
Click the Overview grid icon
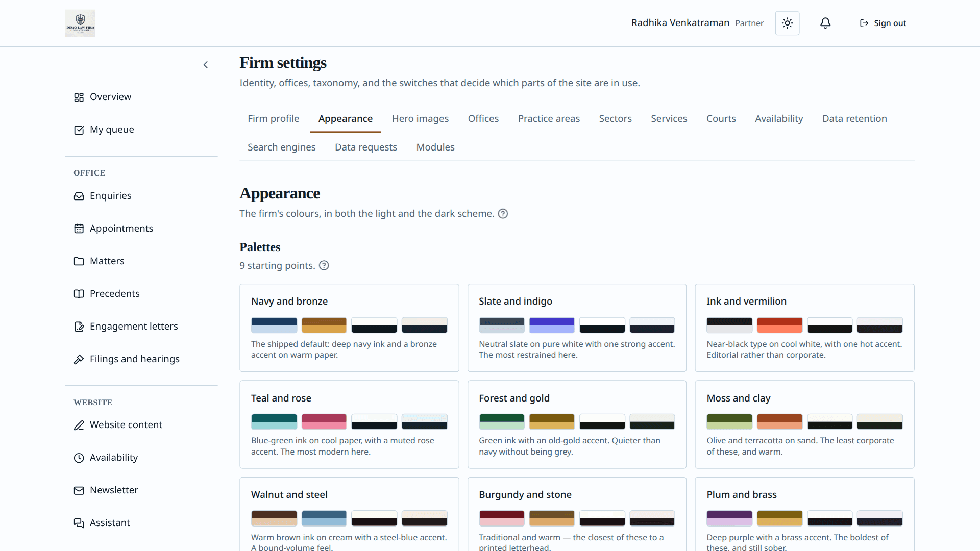click(x=79, y=97)
